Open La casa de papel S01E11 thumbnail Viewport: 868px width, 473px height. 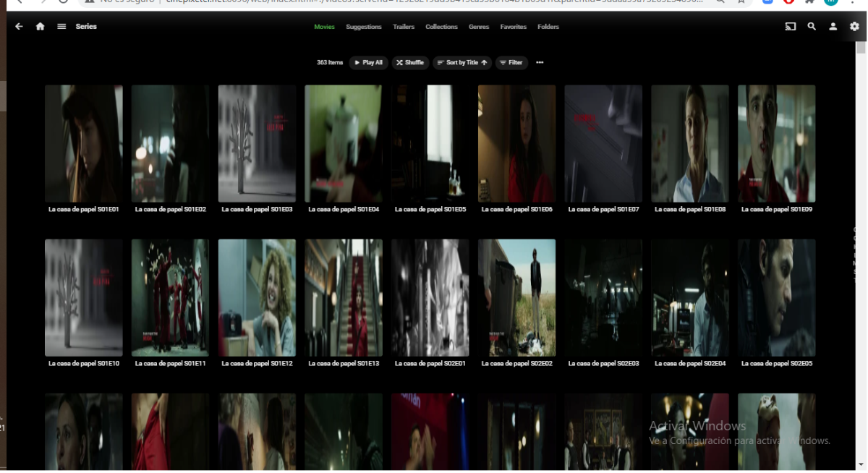(x=170, y=297)
